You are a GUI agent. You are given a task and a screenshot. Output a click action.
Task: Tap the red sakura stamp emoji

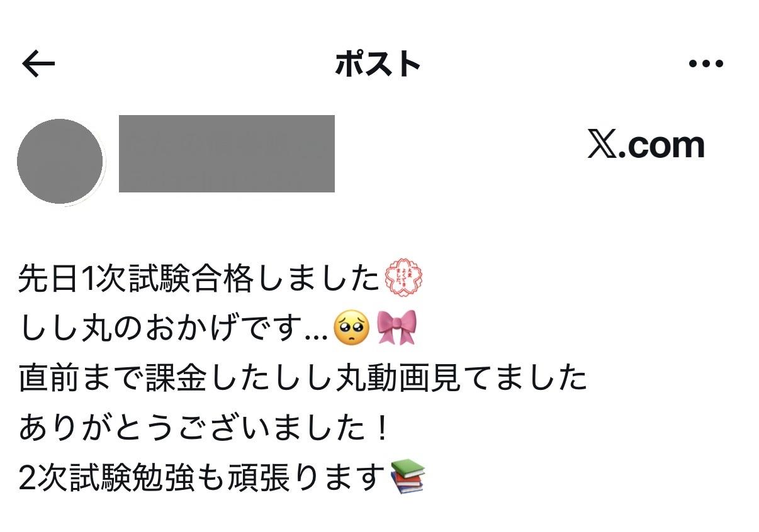pos(403,277)
